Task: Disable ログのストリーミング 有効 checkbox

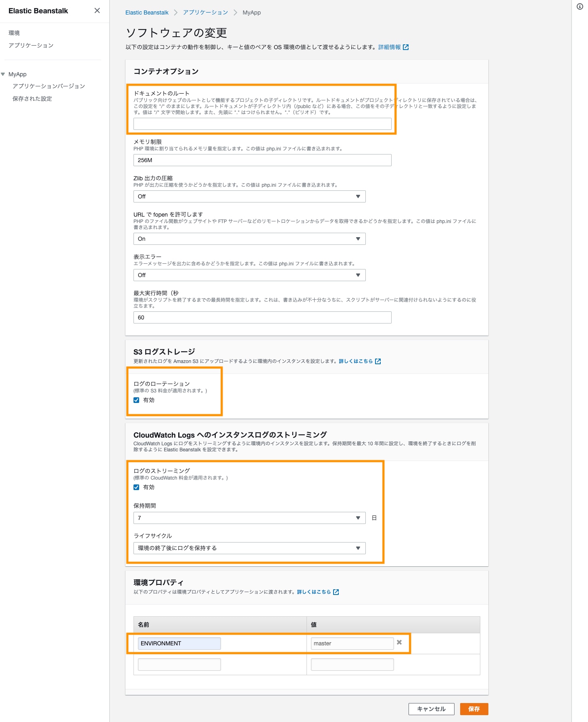Action: [x=136, y=487]
